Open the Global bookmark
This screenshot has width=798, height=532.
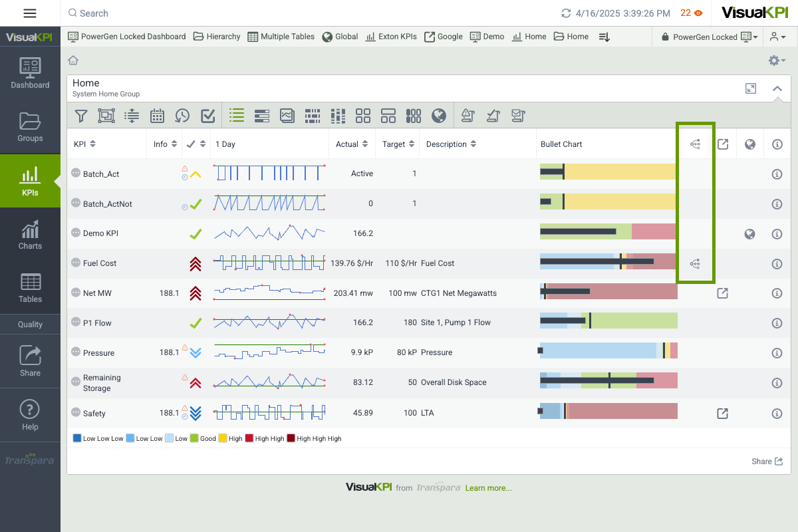[x=340, y=37]
